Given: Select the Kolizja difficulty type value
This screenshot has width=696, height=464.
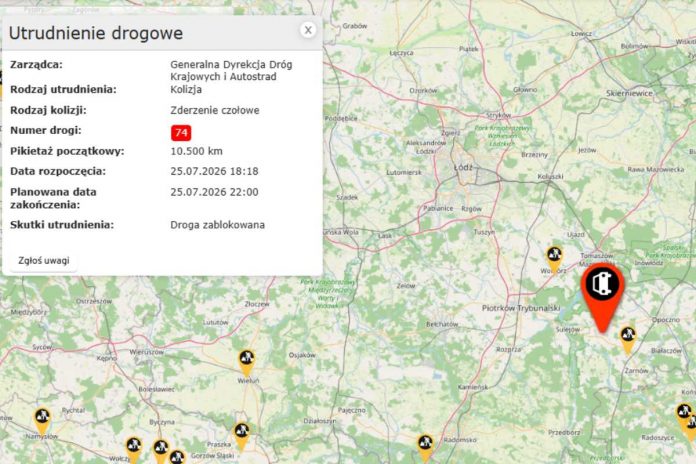Looking at the screenshot, I should [x=186, y=90].
